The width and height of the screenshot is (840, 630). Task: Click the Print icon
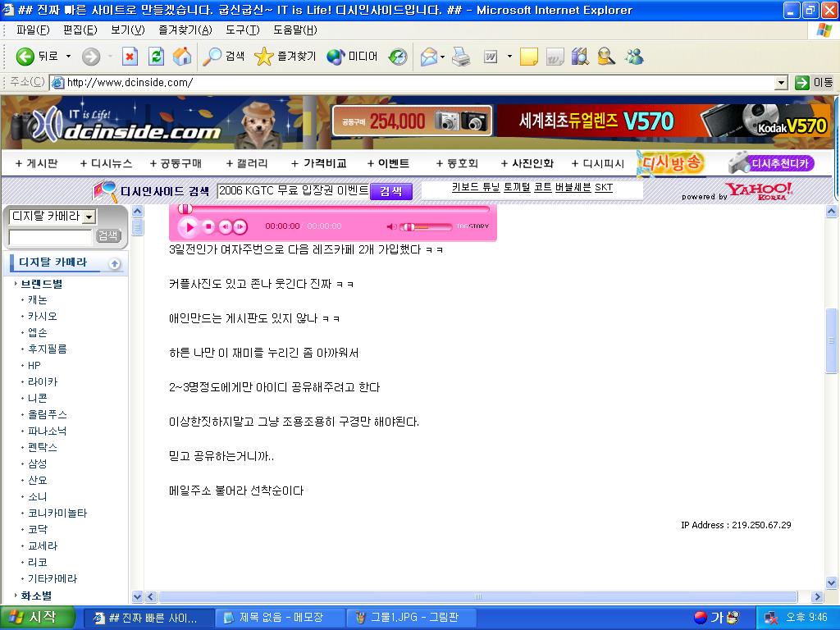point(461,57)
